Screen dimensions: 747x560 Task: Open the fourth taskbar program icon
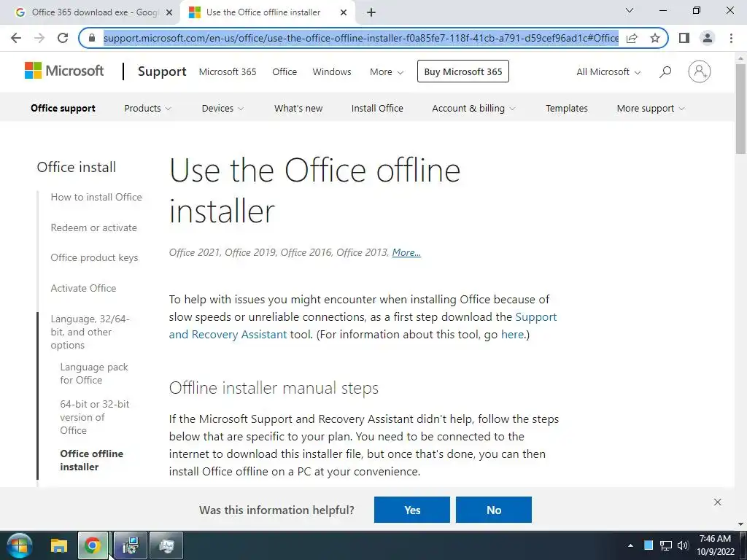tap(166, 545)
